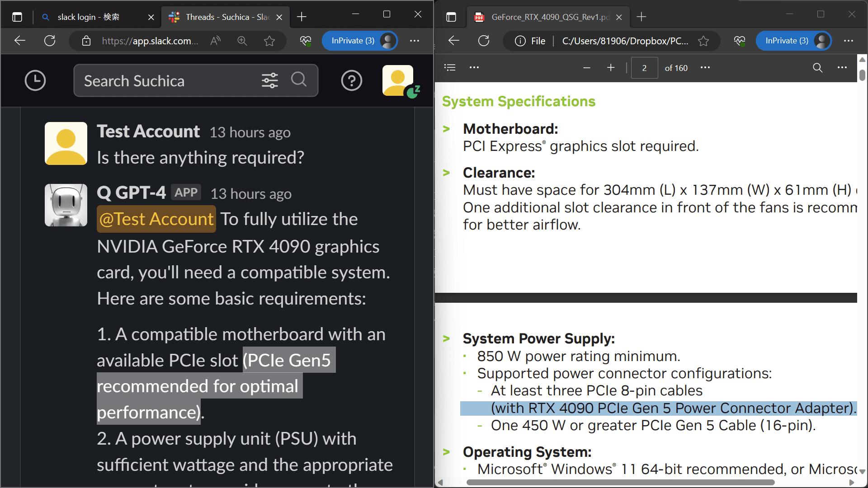The width and height of the screenshot is (868, 488).
Task: Click the PDF search icon
Action: click(817, 67)
